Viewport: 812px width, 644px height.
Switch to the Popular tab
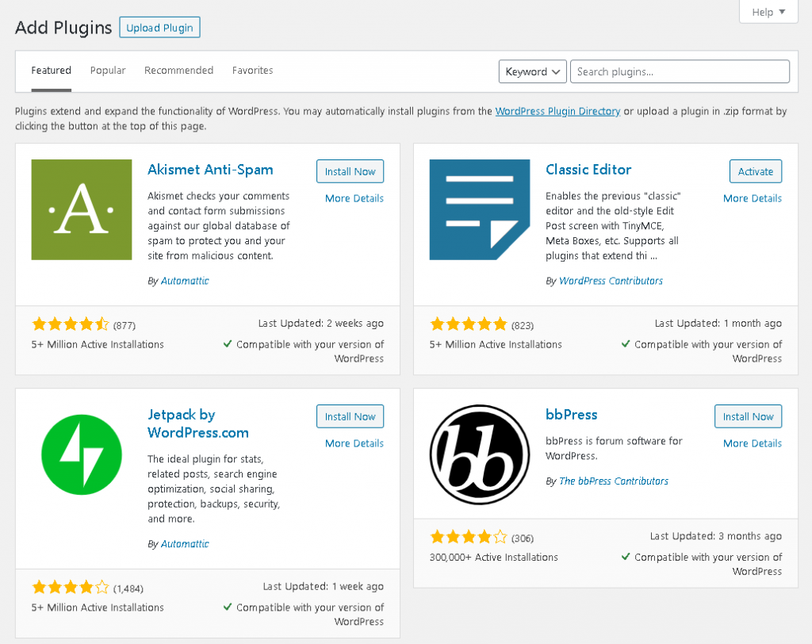tap(108, 71)
